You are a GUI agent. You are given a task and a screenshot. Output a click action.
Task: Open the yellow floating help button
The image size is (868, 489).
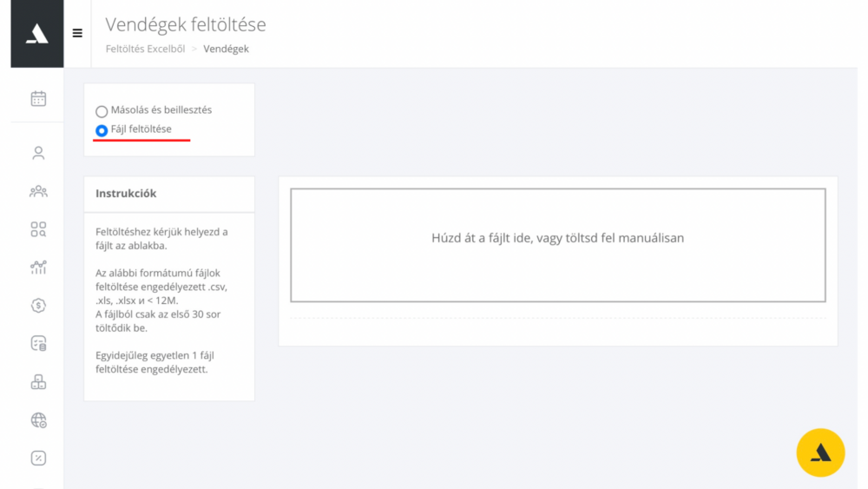[820, 453]
